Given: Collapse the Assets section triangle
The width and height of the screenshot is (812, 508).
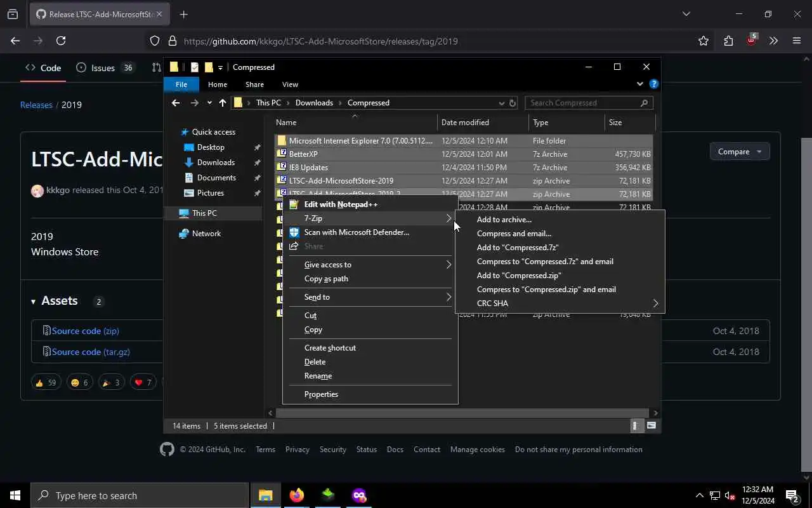Looking at the screenshot, I should tap(33, 302).
